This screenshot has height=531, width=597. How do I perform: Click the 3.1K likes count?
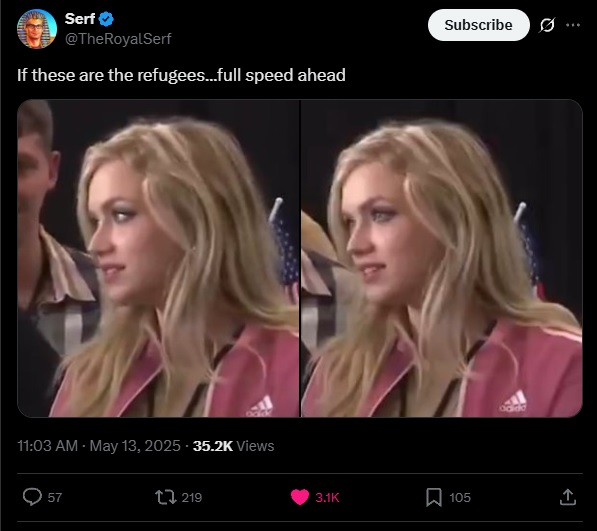(327, 498)
